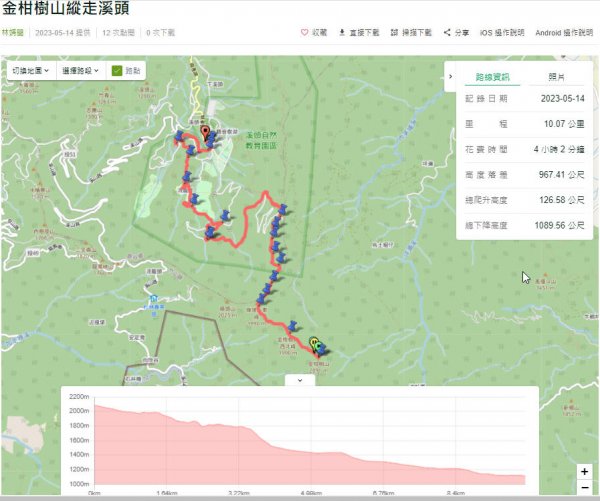The image size is (600, 501).
Task: Click the waypoint pin at the route's eastern peak
Action: tap(283, 209)
